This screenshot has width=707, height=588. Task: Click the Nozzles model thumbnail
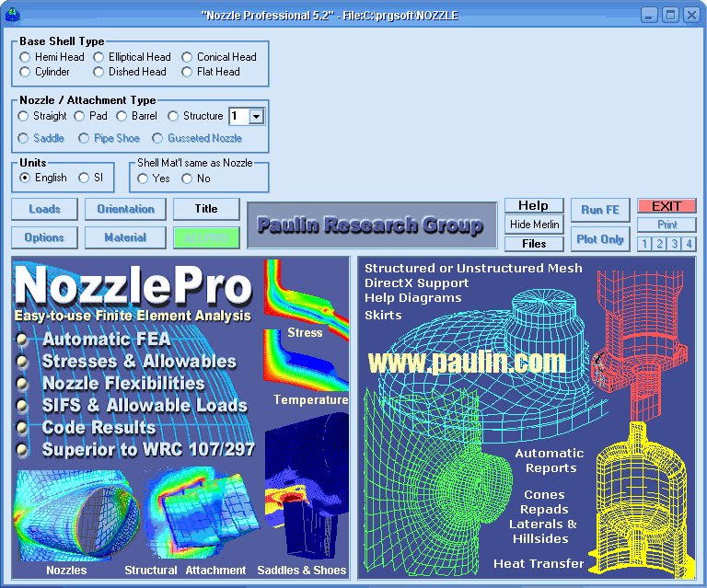point(76,515)
